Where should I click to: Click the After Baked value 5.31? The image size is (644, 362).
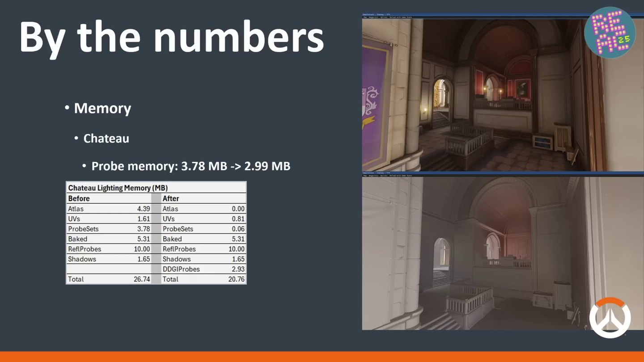[238, 239]
